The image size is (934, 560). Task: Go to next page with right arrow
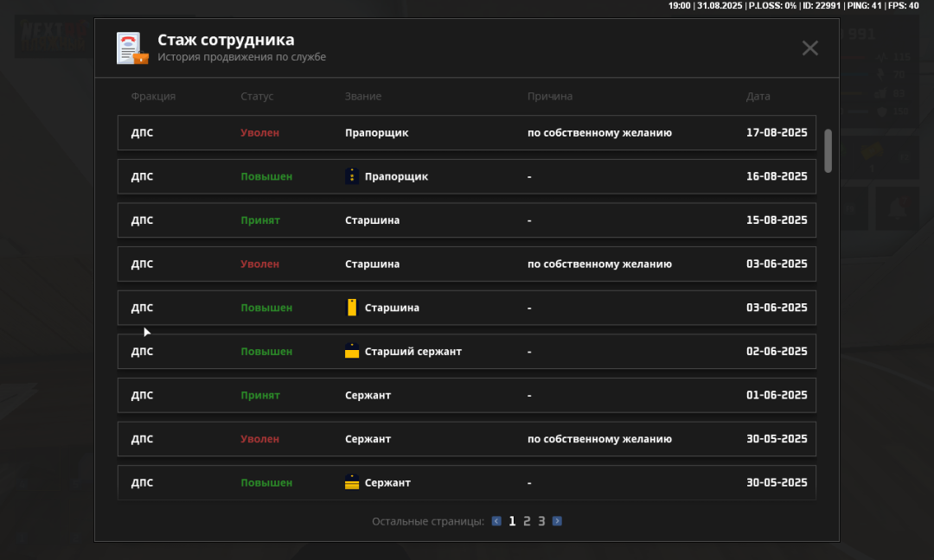557,521
